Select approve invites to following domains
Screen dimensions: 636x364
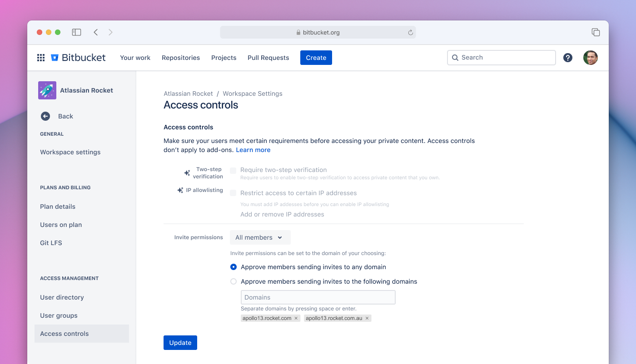pyautogui.click(x=233, y=281)
